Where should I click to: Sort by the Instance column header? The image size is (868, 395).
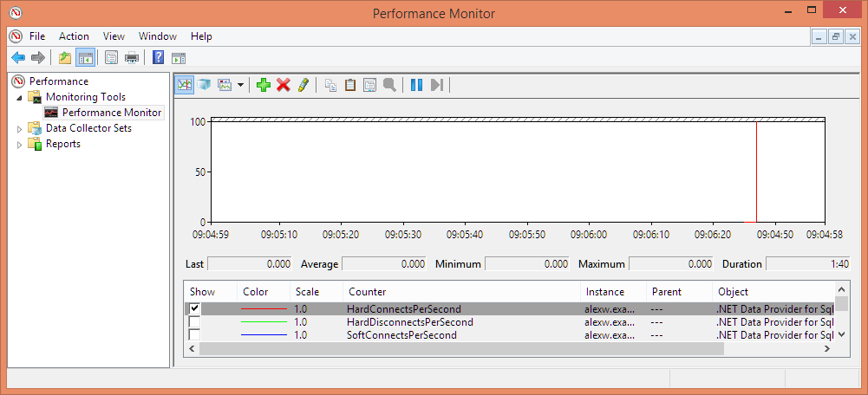pos(613,292)
